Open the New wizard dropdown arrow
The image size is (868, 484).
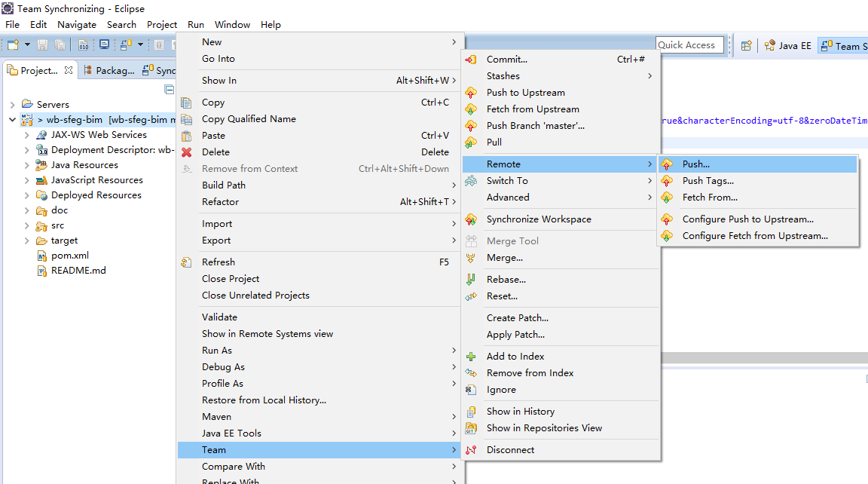27,44
